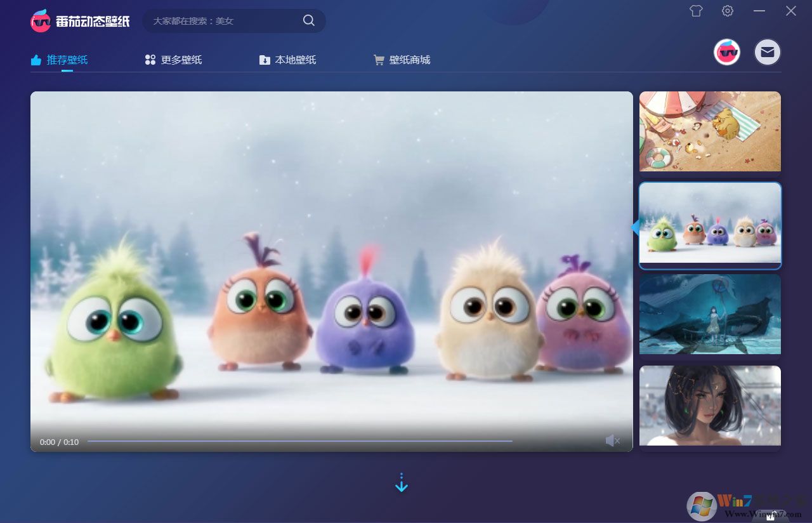Click the icy sea wallpaper thumbnail
812x523 pixels.
[x=709, y=315]
